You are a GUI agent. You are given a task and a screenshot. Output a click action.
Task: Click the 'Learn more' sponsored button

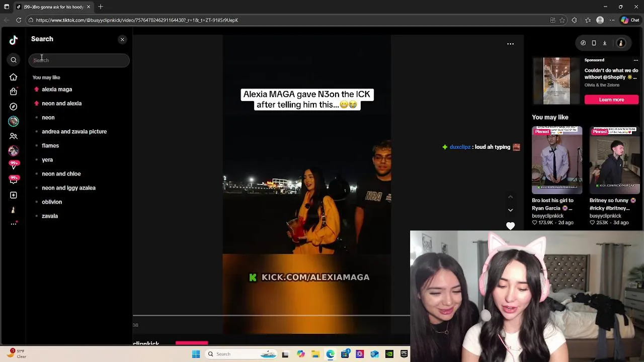[611, 100]
